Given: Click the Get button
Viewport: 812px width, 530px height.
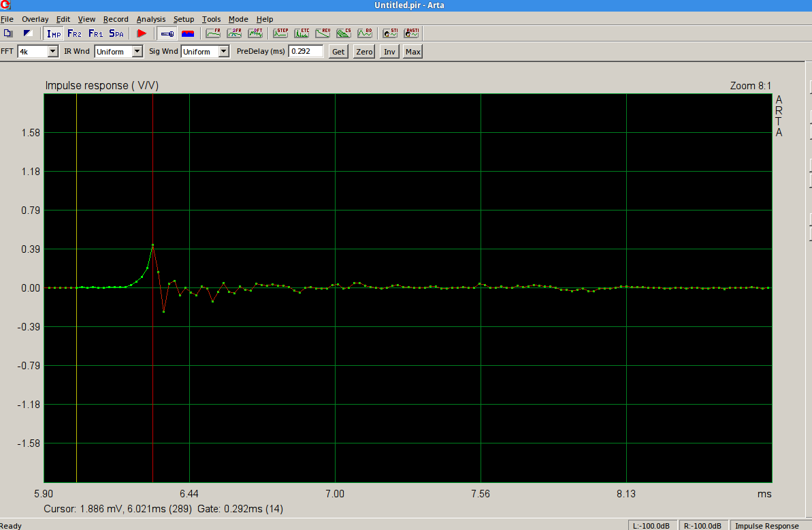Looking at the screenshot, I should 338,51.
